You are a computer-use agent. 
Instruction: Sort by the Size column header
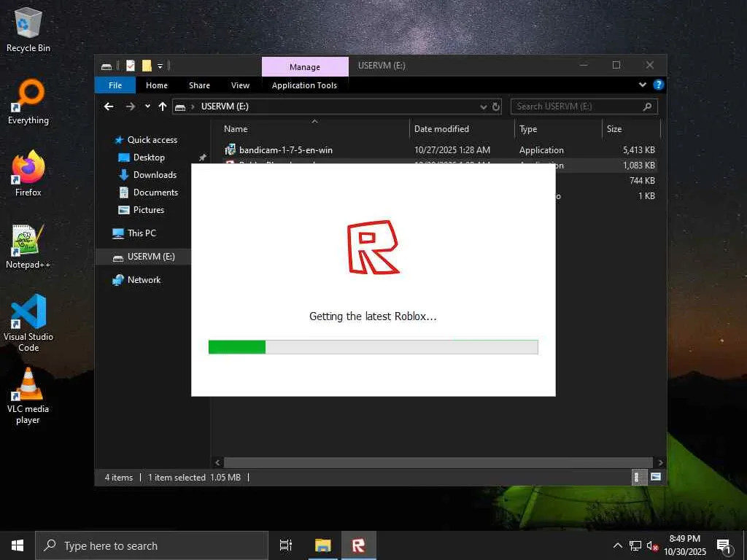tap(614, 129)
